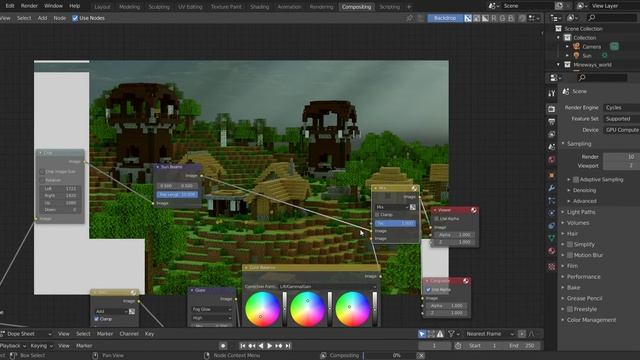
Task: Show blue channel B in backdrop
Action: (x=511, y=18)
